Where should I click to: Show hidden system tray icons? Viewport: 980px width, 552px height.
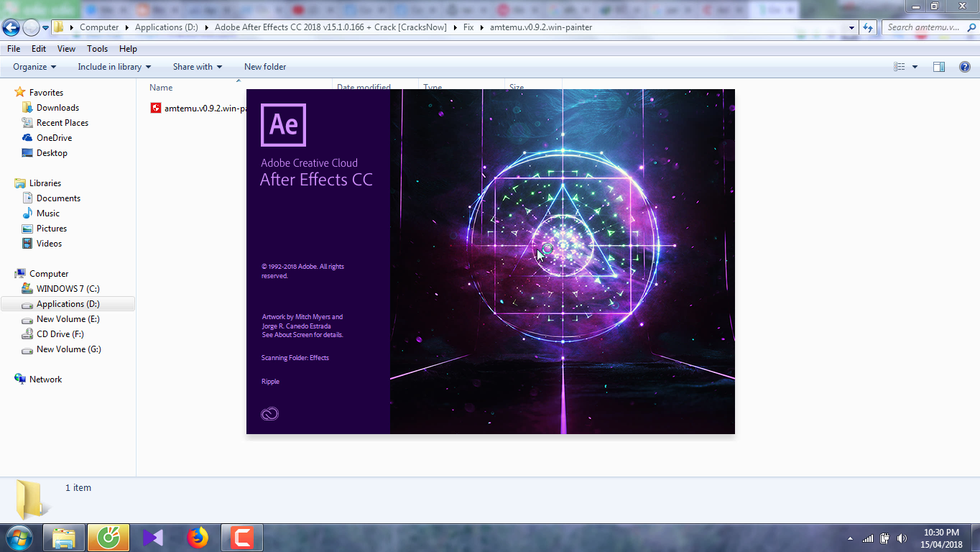(x=851, y=538)
